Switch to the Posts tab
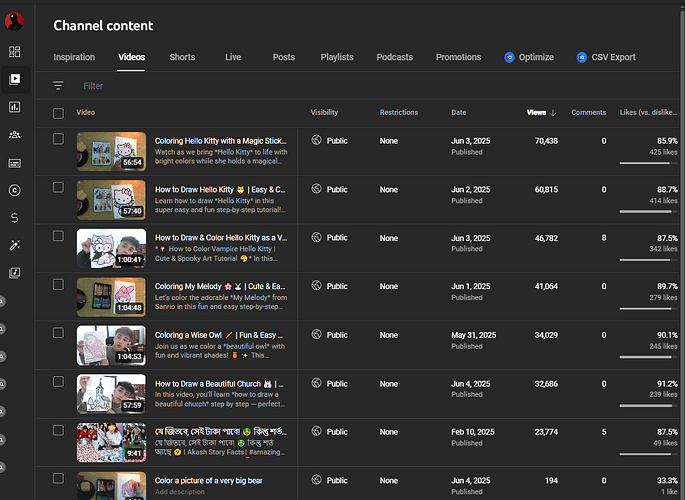 (x=284, y=57)
